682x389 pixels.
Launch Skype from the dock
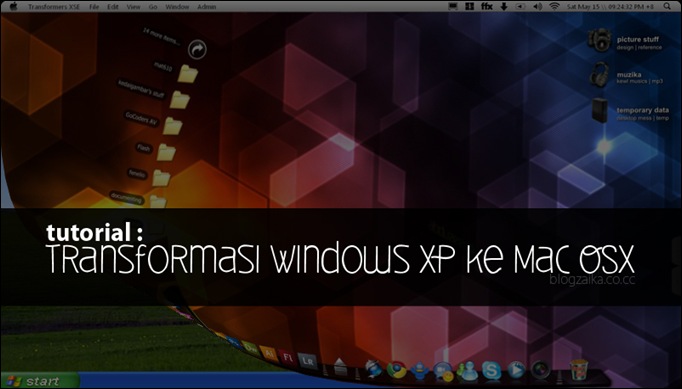pos(491,371)
